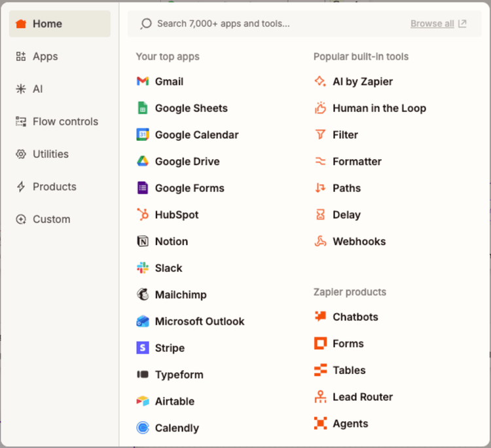This screenshot has height=448, width=491.
Task: Select the Delay hourglass icon
Action: point(320,215)
